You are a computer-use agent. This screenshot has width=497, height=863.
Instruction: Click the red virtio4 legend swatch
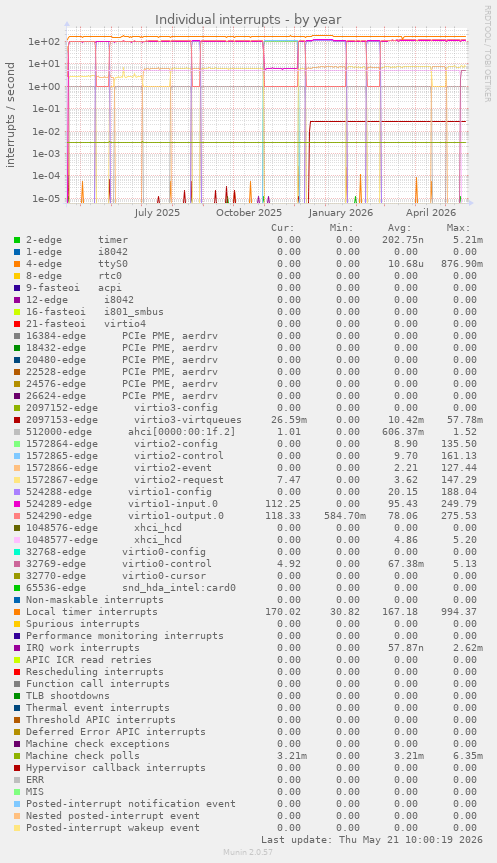[17, 324]
